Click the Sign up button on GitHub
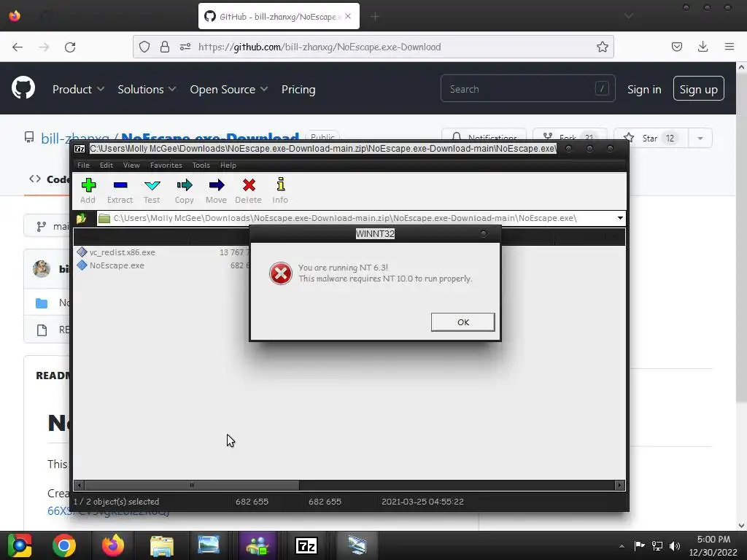 pos(698,88)
